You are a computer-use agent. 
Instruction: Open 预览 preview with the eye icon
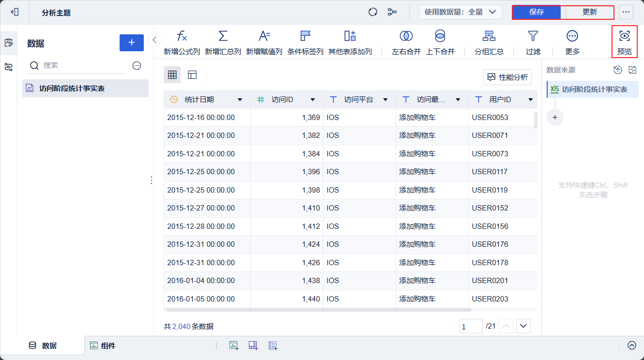[x=624, y=36]
